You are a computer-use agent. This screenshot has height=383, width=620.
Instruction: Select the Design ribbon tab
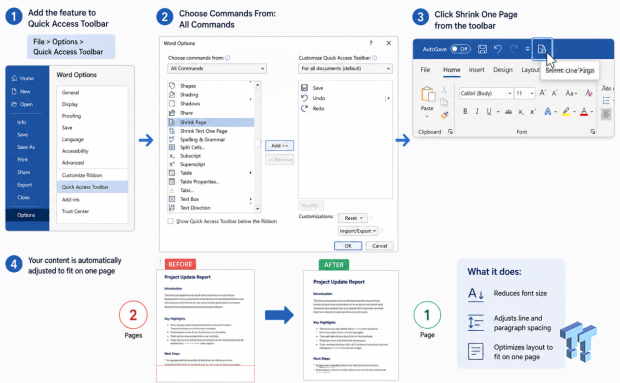pos(503,70)
